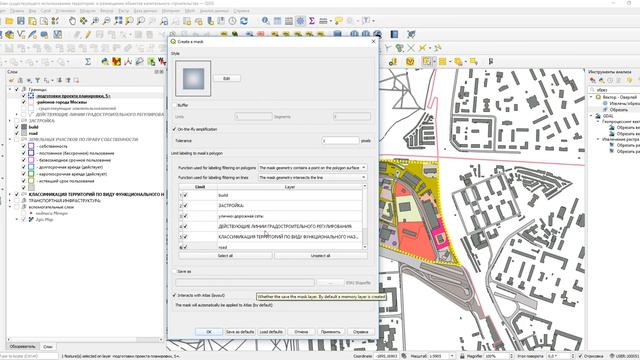Click the Edit style button
This screenshot has width=640, height=360.
click(x=227, y=78)
